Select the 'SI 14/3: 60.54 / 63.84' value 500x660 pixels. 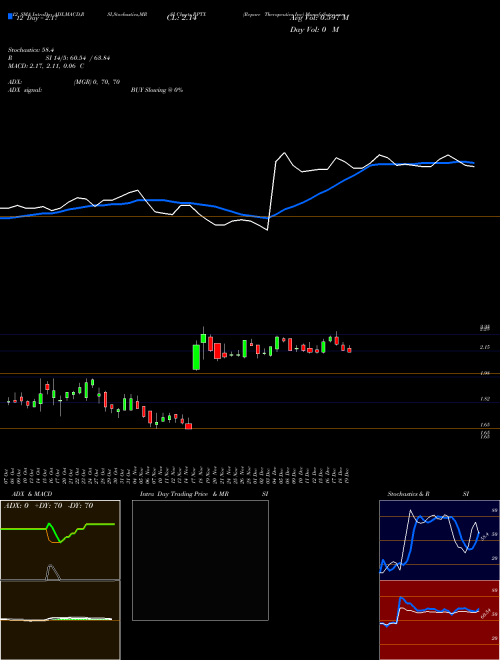coord(78,59)
